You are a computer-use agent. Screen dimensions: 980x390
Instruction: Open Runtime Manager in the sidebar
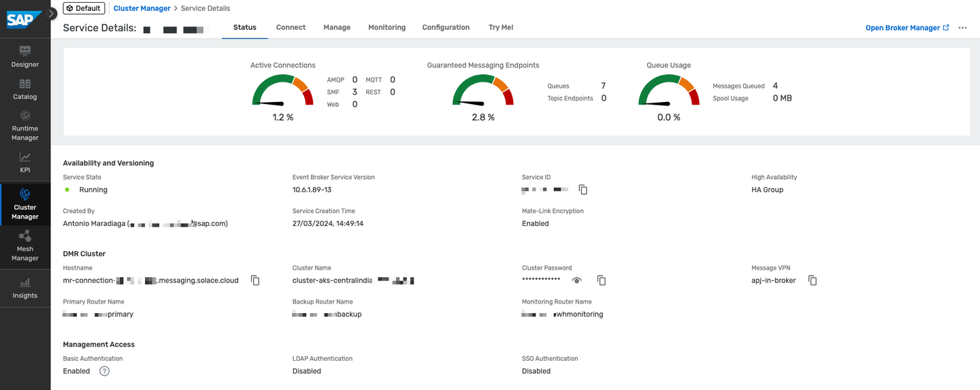[x=25, y=125]
